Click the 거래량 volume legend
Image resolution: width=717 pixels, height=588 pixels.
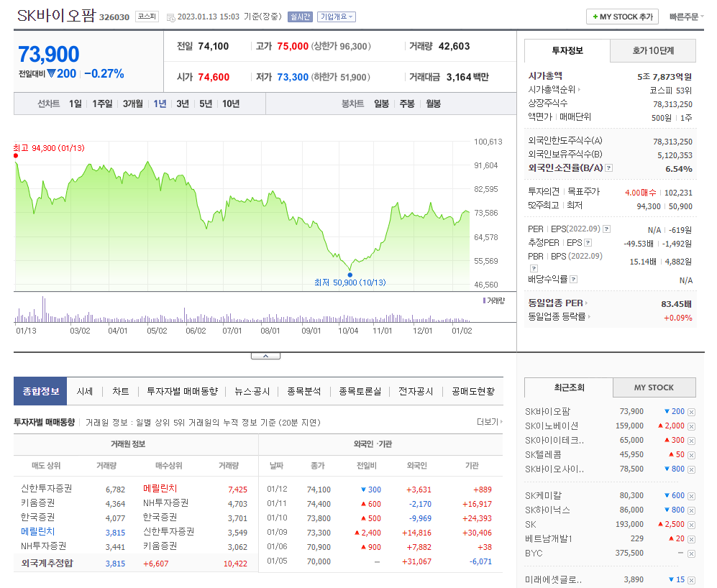(x=494, y=301)
